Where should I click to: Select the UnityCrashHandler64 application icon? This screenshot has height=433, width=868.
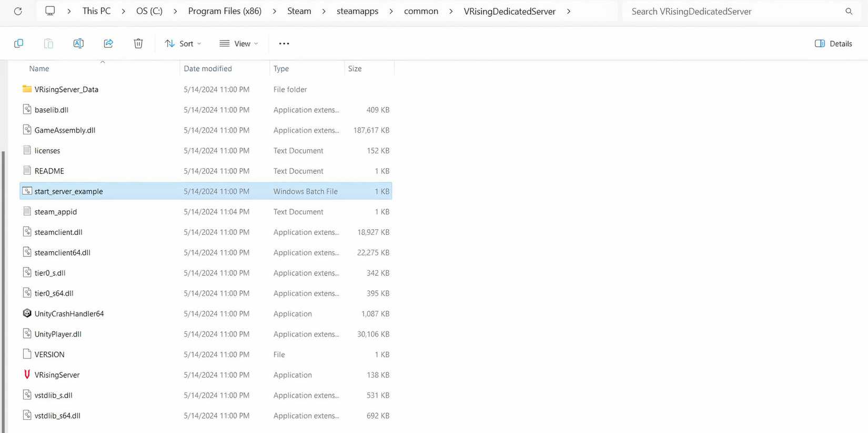[x=27, y=314]
